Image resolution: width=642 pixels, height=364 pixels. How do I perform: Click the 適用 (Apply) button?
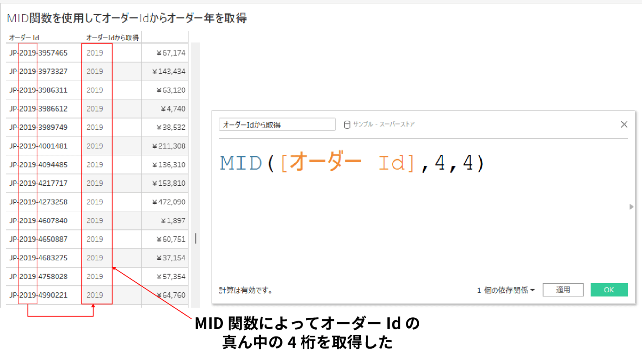[x=563, y=290]
